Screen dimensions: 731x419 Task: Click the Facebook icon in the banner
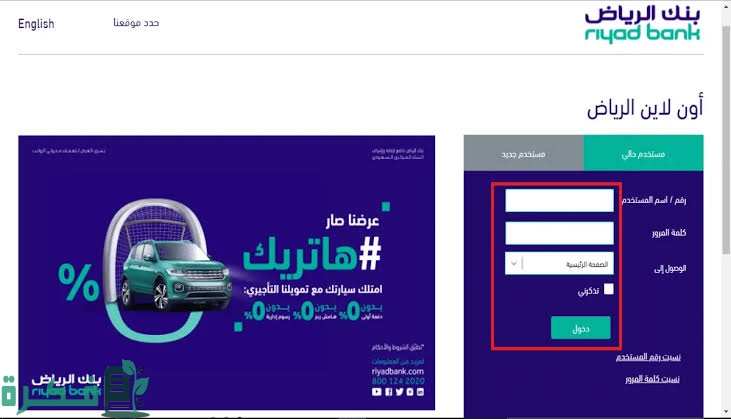tap(388, 392)
